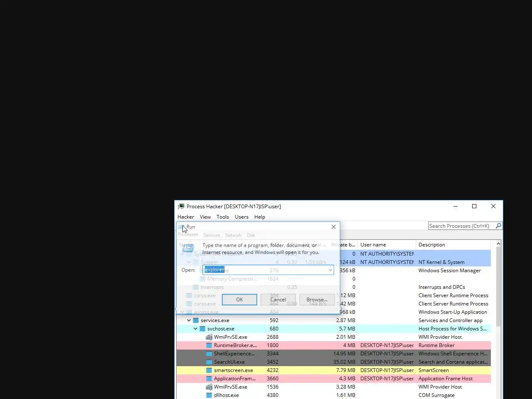Click OK in the Run dialog
The image size is (532, 399).
click(x=239, y=300)
